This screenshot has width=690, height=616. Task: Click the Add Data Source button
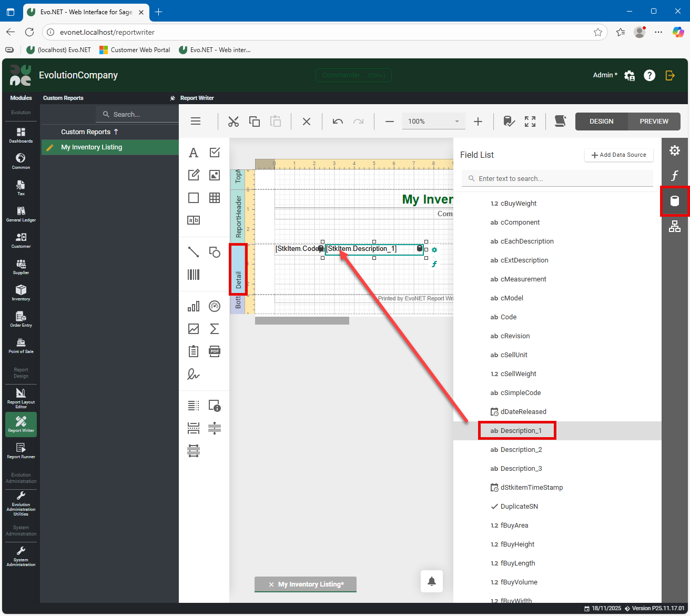pyautogui.click(x=619, y=155)
